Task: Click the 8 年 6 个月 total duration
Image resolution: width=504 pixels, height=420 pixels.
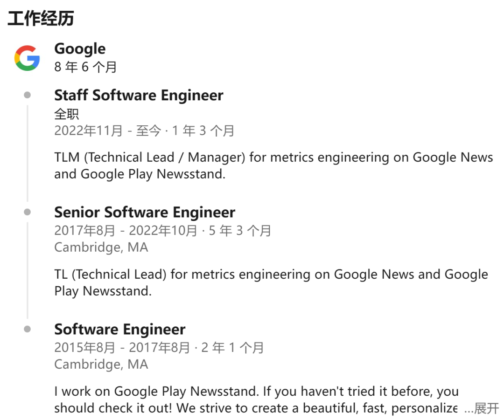Action: [85, 67]
